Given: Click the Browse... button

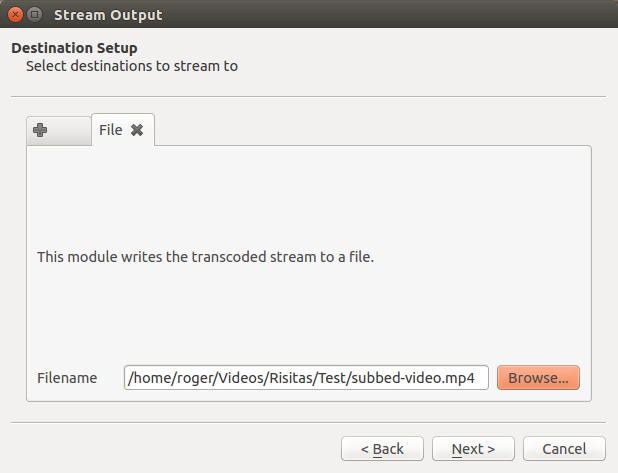Looking at the screenshot, I should click(538, 378).
